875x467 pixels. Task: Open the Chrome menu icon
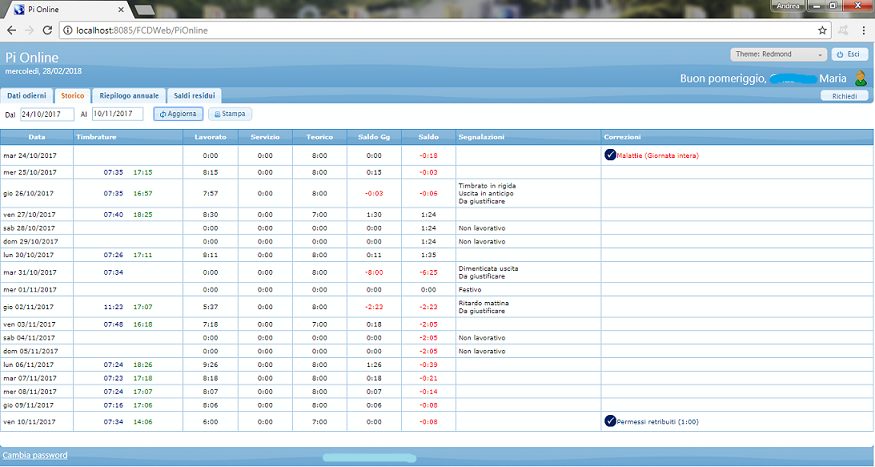point(862,31)
